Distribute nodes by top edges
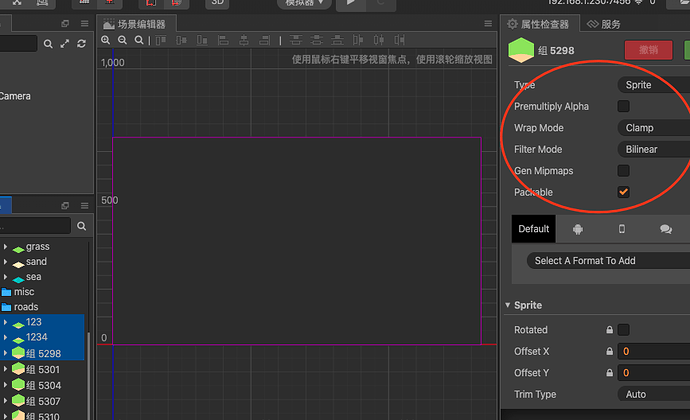This screenshot has width=690, height=420. 296,41
